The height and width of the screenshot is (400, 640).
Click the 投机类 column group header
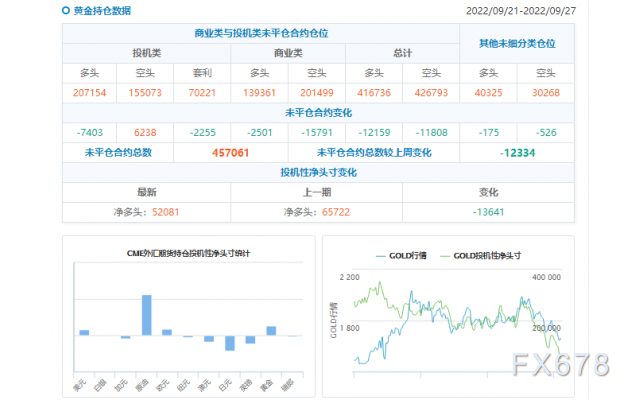147,53
